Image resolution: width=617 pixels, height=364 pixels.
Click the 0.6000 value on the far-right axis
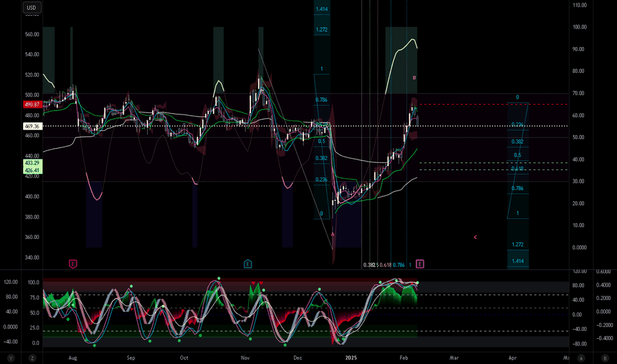(603, 271)
